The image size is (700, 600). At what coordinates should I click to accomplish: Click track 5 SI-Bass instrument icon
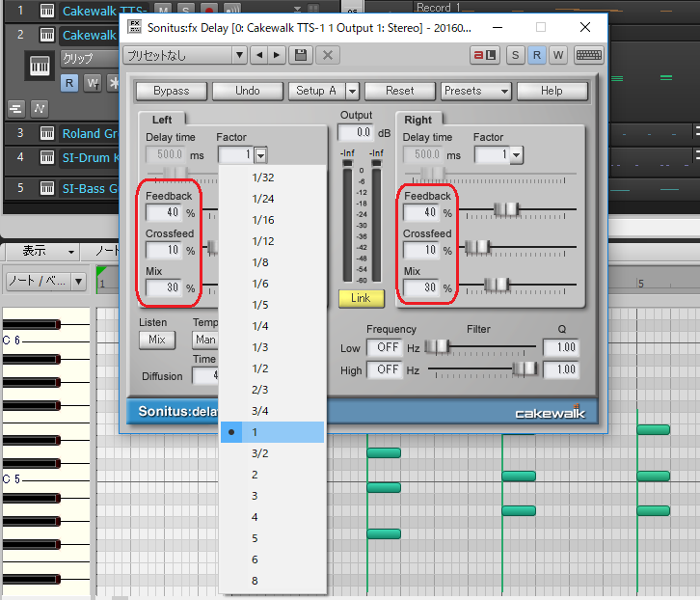click(x=47, y=188)
